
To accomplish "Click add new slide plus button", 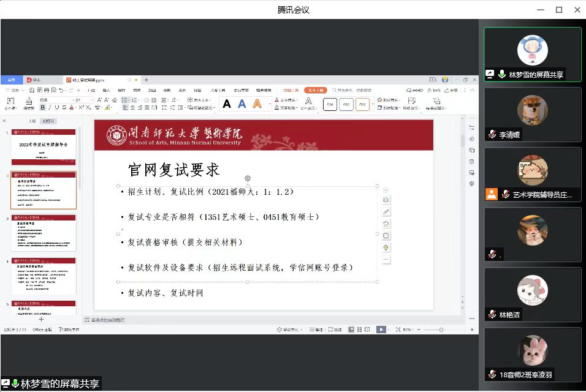I will click(x=42, y=319).
